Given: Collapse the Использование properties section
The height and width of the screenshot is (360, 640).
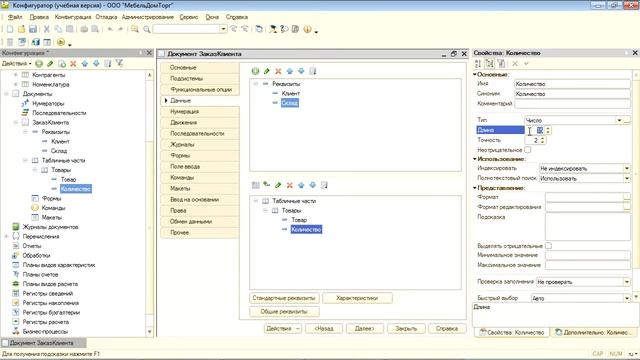Looking at the screenshot, I should tap(475, 159).
